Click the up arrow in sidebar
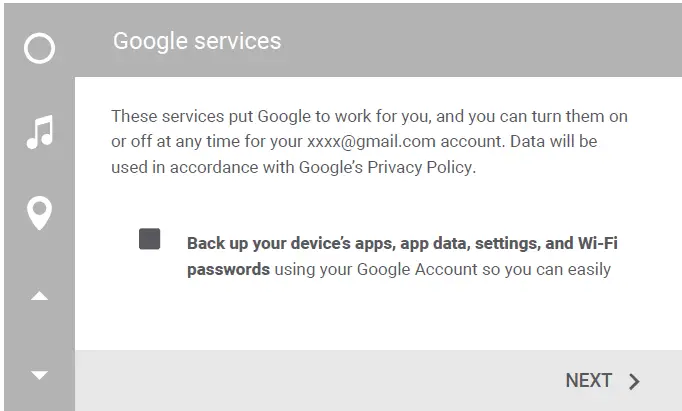 click(39, 297)
